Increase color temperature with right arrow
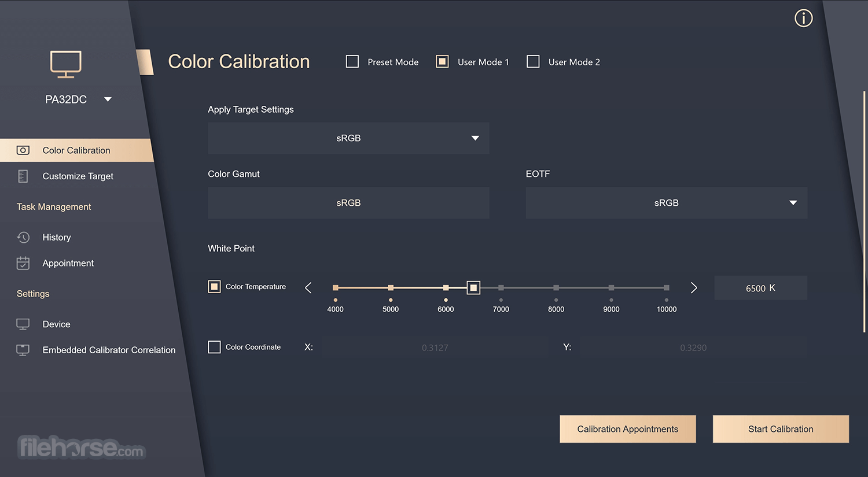Screen dimensions: 868x477 coord(694,288)
